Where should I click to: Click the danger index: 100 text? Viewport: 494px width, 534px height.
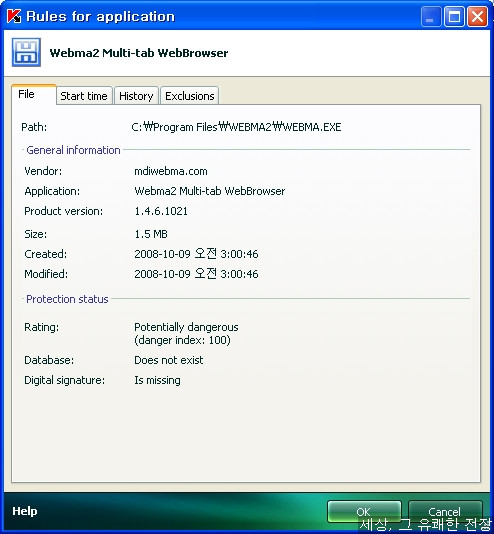coord(182,340)
